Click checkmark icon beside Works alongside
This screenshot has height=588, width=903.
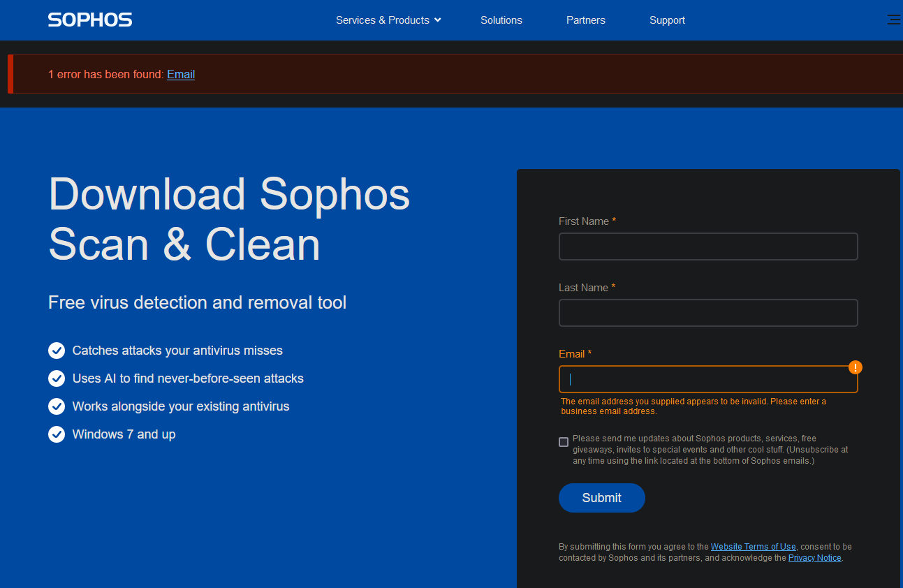coord(57,406)
